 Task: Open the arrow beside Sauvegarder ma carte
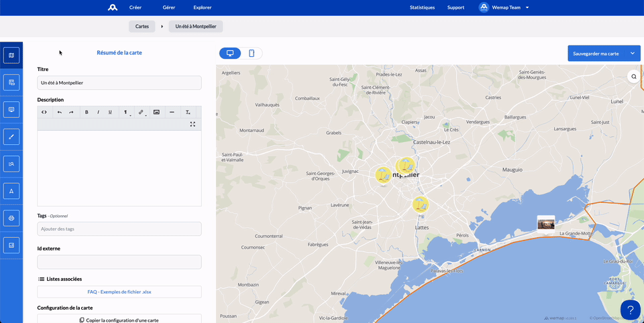pos(632,53)
